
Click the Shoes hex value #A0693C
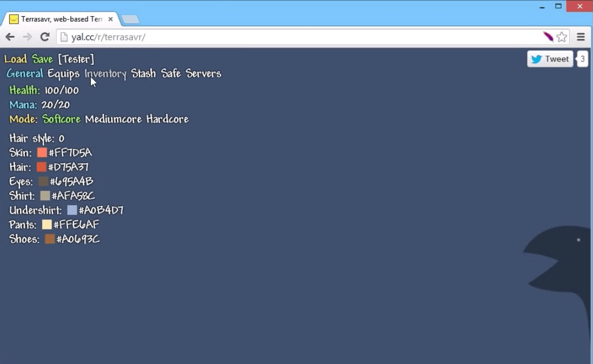click(x=78, y=239)
